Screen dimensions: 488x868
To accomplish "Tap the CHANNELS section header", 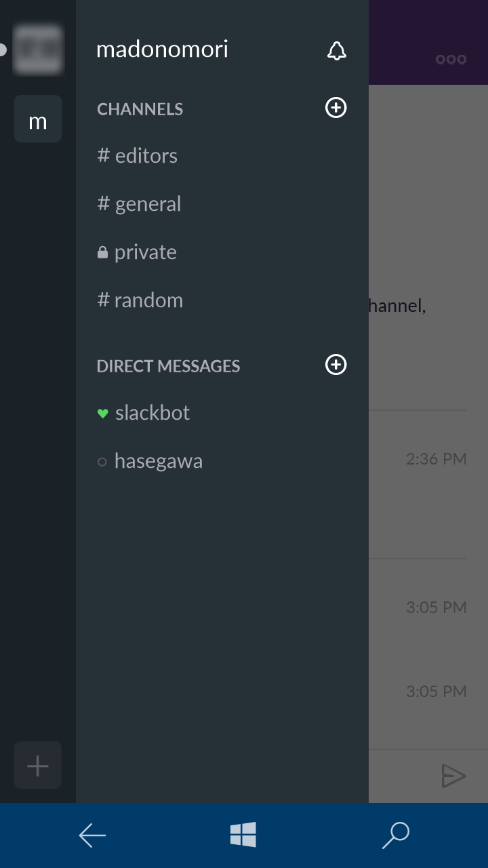I will (140, 109).
